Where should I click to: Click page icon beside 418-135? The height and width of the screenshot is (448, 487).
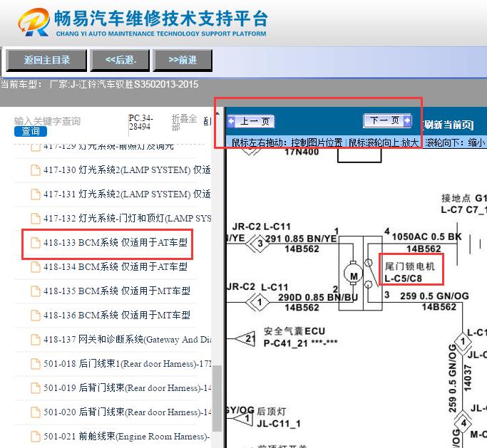36,291
